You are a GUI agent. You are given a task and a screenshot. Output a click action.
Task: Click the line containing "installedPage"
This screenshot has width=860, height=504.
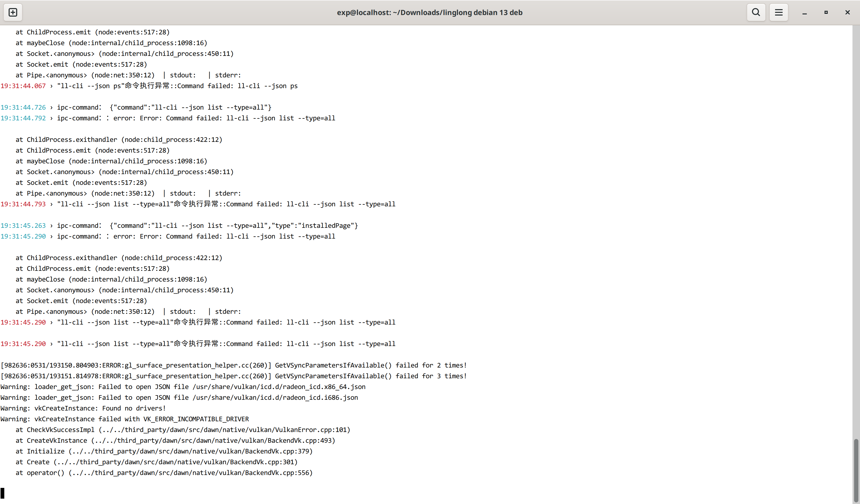(179, 226)
